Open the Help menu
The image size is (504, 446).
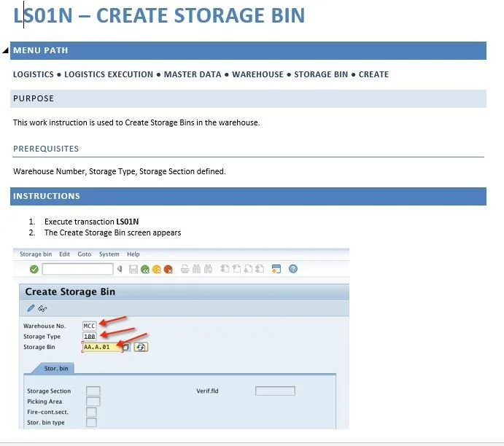(133, 254)
